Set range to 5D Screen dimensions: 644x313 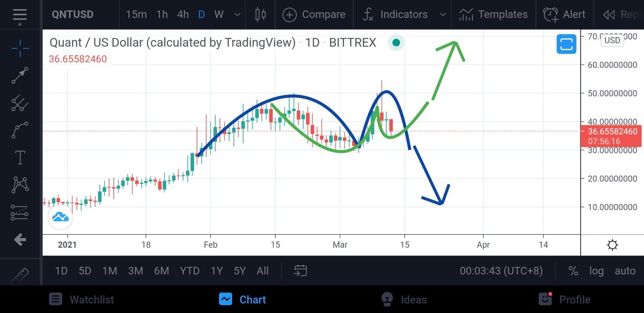[85, 271]
